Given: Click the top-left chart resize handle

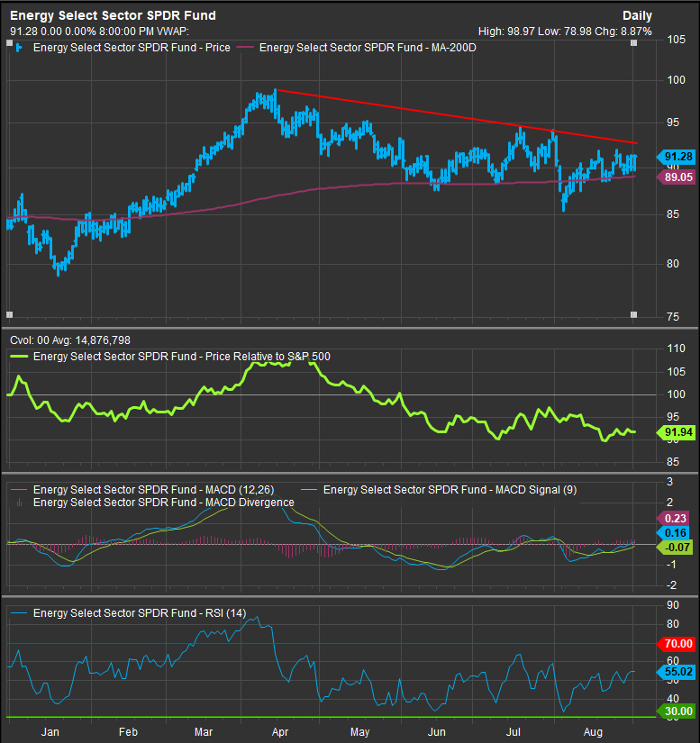Looking at the screenshot, I should [x=10, y=43].
